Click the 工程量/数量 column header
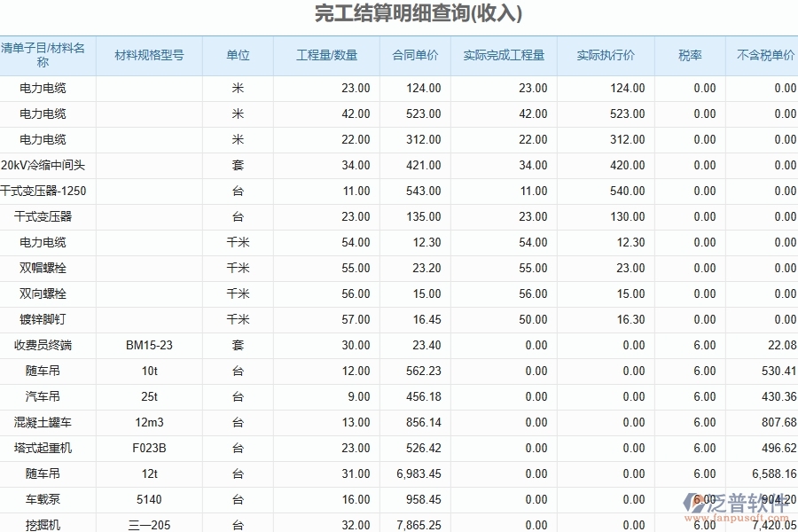 [326, 54]
